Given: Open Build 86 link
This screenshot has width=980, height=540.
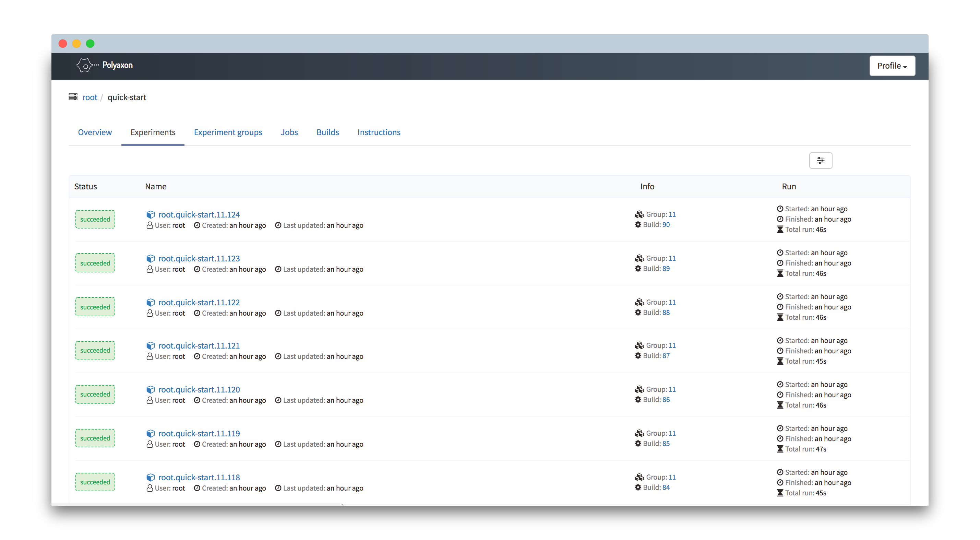Looking at the screenshot, I should 666,400.
